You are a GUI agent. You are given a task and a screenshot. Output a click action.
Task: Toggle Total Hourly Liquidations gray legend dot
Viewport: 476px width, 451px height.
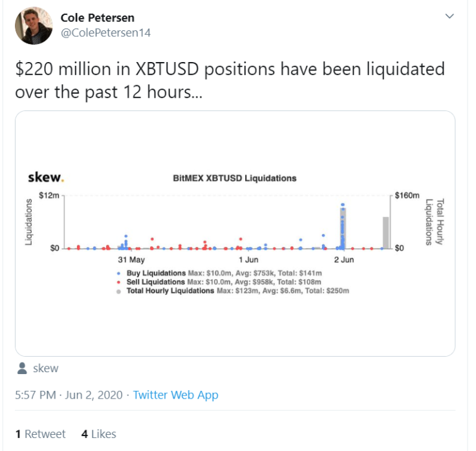click(x=119, y=291)
